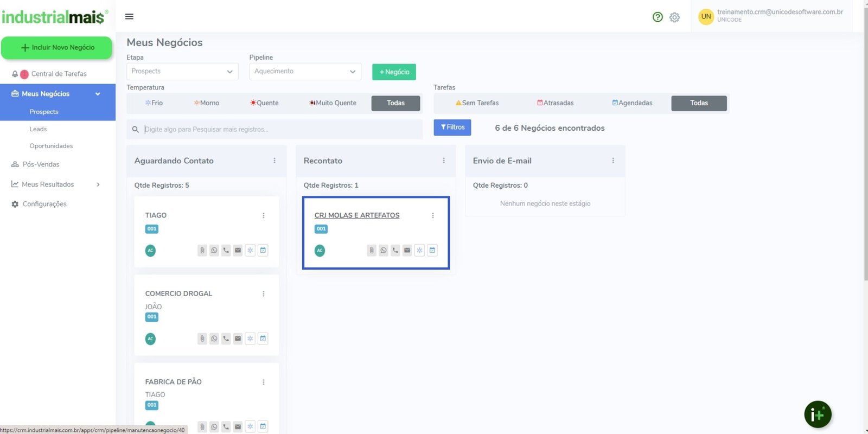Screen dimensions: 868x434
Task: Click the WhatsApp icon on TIAGO card
Action: [214, 250]
